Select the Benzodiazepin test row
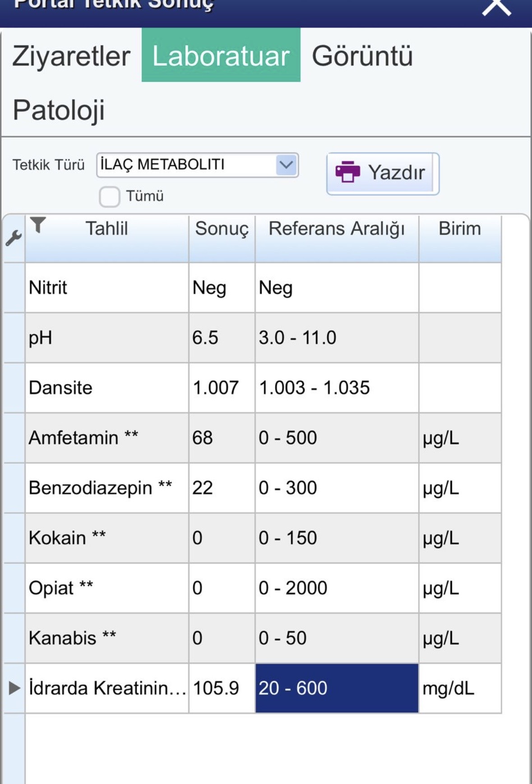The image size is (532, 784). [x=263, y=488]
